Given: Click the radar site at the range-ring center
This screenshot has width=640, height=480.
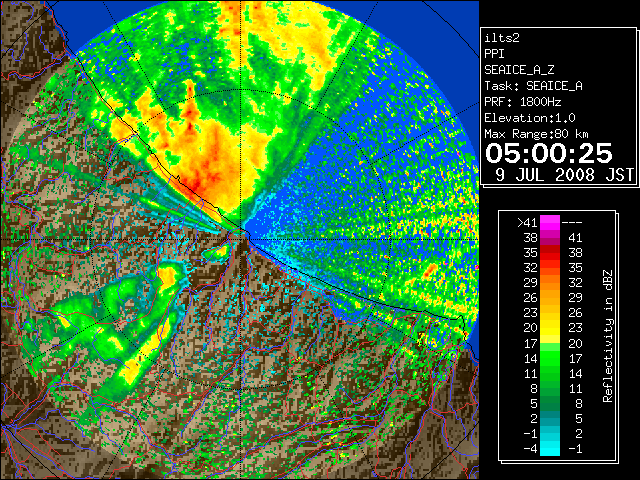Looking at the screenshot, I should click(242, 239).
